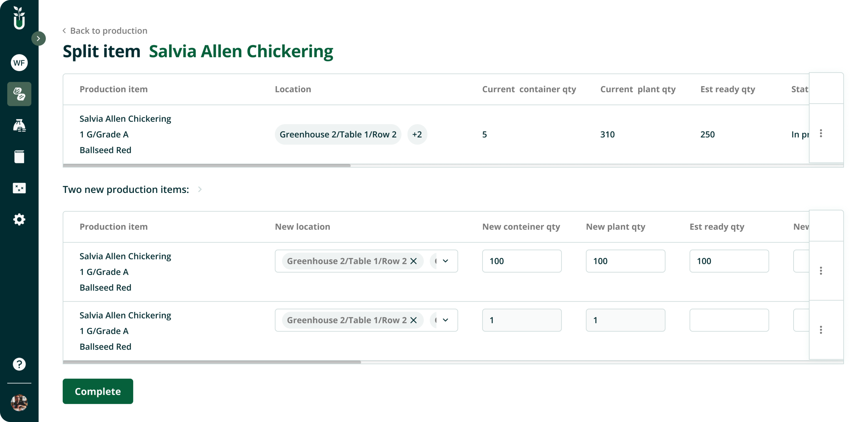The width and height of the screenshot is (868, 422).
Task: Show the +2 additional locations badge
Action: pos(417,134)
